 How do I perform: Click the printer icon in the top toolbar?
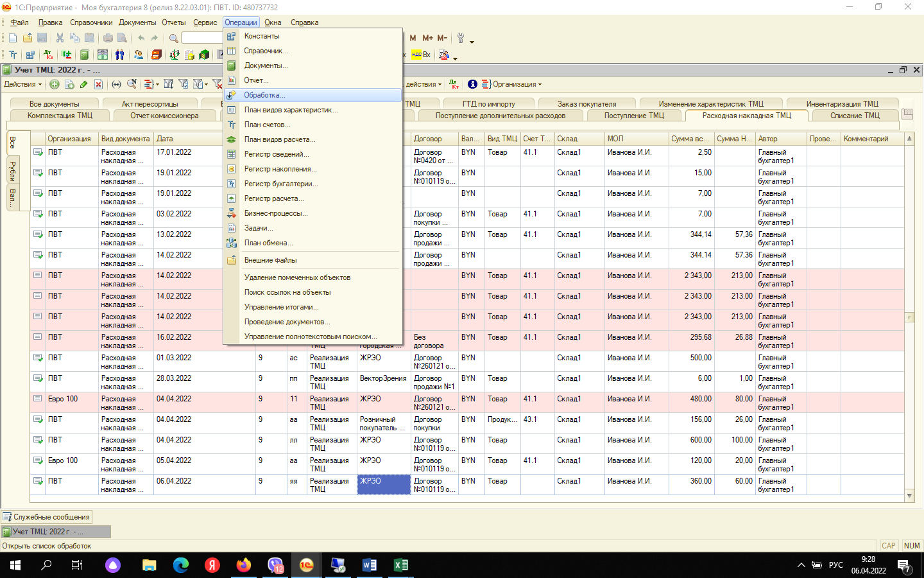point(108,39)
